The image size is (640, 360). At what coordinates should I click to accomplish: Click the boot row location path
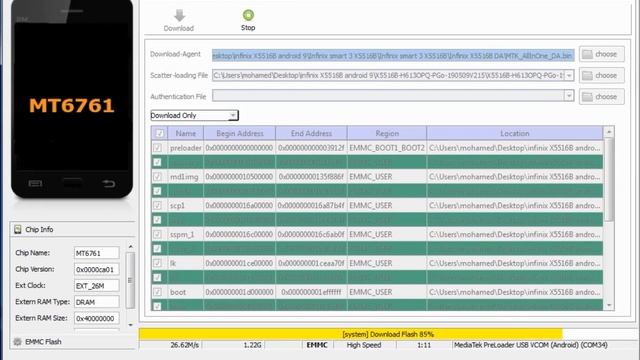(515, 292)
